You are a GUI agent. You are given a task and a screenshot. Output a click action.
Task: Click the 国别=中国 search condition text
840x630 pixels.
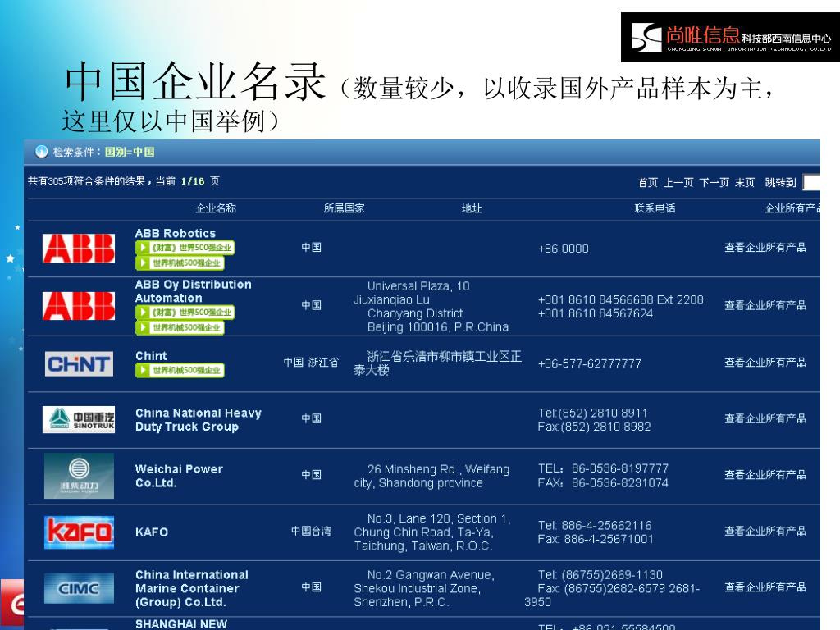(x=130, y=152)
